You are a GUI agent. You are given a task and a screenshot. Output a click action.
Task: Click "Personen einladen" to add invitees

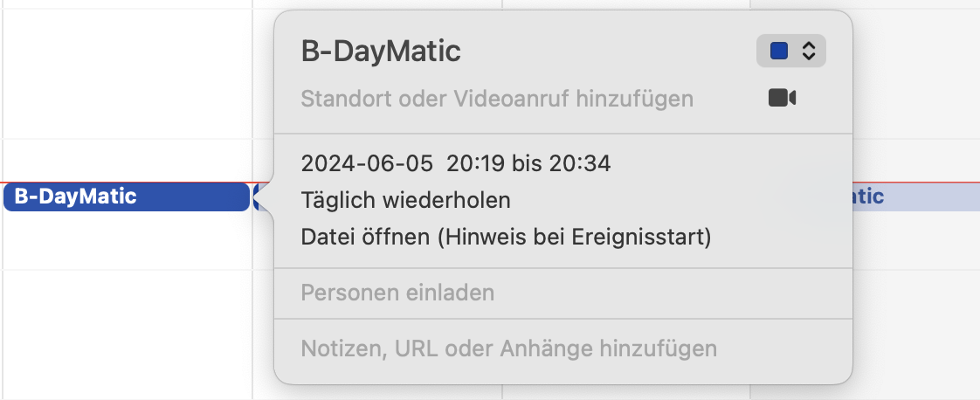[397, 293]
